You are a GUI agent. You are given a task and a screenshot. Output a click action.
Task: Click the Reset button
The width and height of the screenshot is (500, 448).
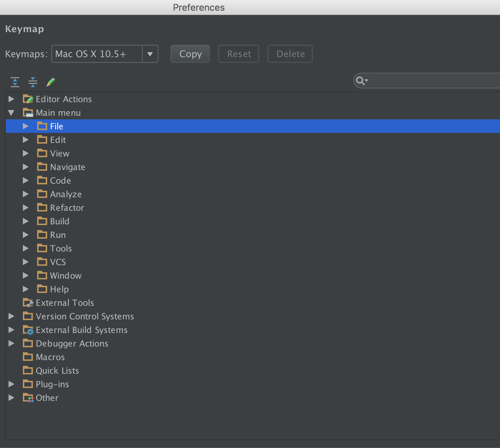[x=238, y=54]
